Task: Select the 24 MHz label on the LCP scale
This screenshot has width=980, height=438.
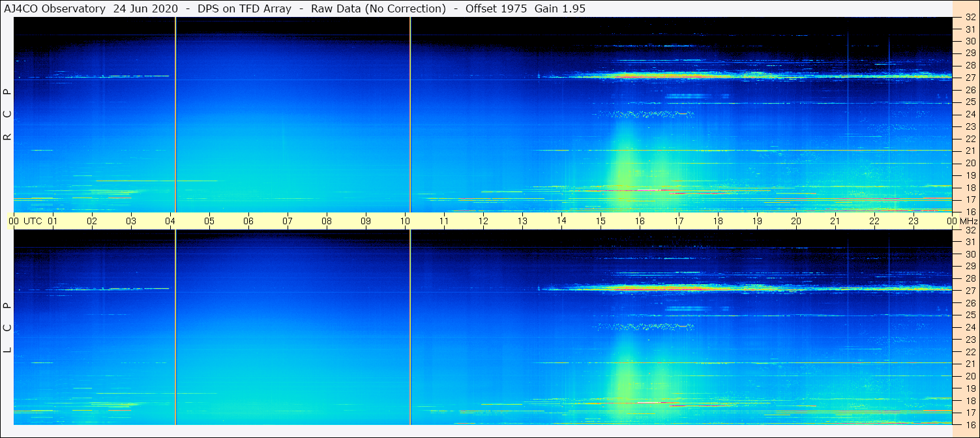Action: point(970,327)
